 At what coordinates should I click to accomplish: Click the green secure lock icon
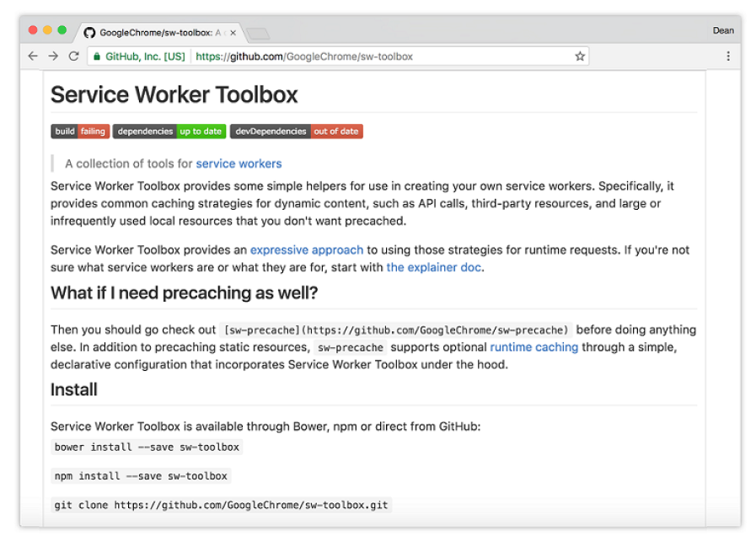[97, 56]
